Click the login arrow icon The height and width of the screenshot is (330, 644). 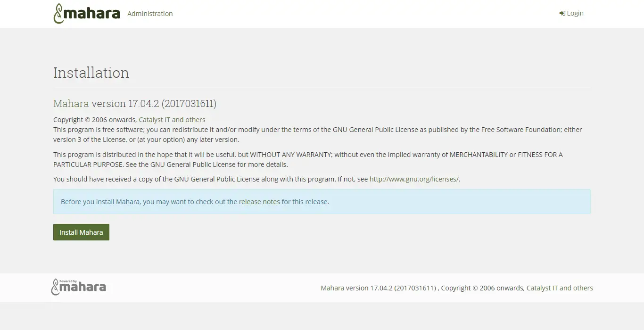pyautogui.click(x=562, y=13)
